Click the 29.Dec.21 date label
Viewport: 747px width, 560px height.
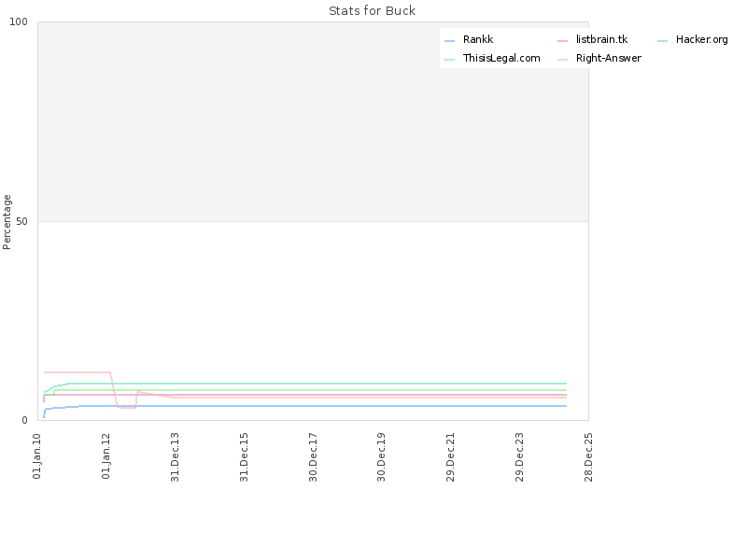[x=450, y=456]
